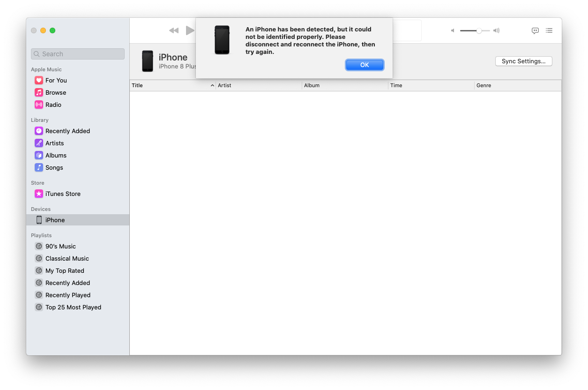Viewport: 588px width, 390px height.
Task: Click the green full-screen window button
Action: pyautogui.click(x=52, y=30)
